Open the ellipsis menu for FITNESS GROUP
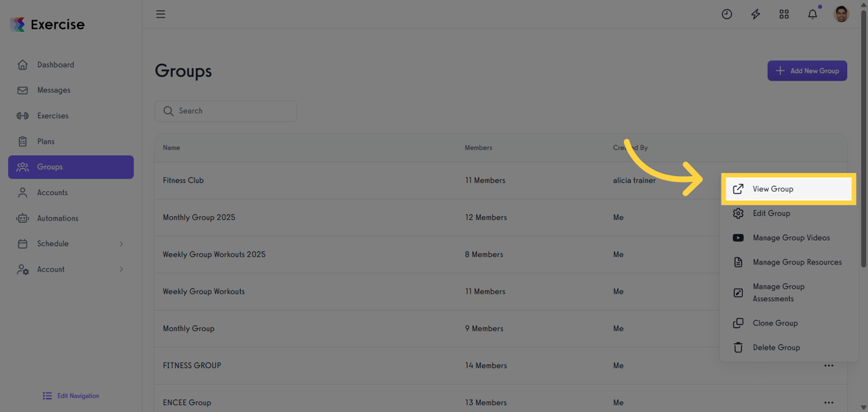The height and width of the screenshot is (412, 868). [829, 365]
